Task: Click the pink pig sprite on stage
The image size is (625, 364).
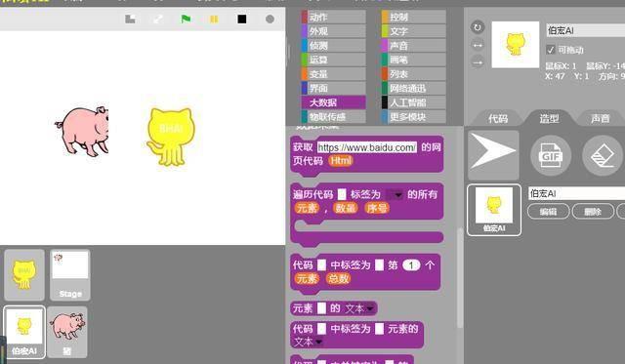Action: click(82, 131)
